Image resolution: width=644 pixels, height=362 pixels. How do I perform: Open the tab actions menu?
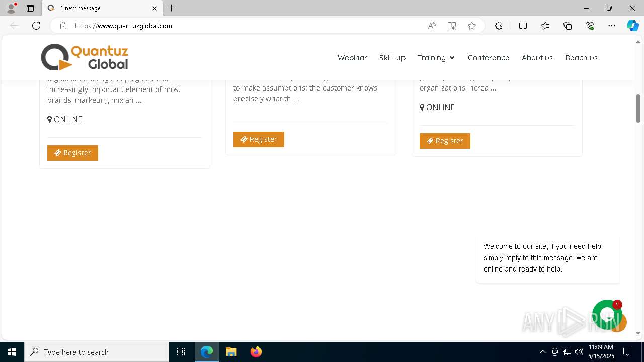pos(30,8)
